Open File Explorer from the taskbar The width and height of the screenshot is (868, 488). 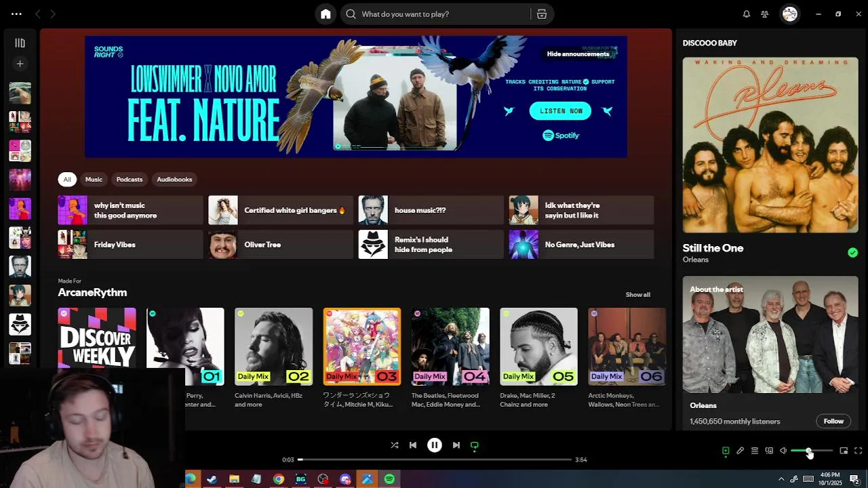235,479
